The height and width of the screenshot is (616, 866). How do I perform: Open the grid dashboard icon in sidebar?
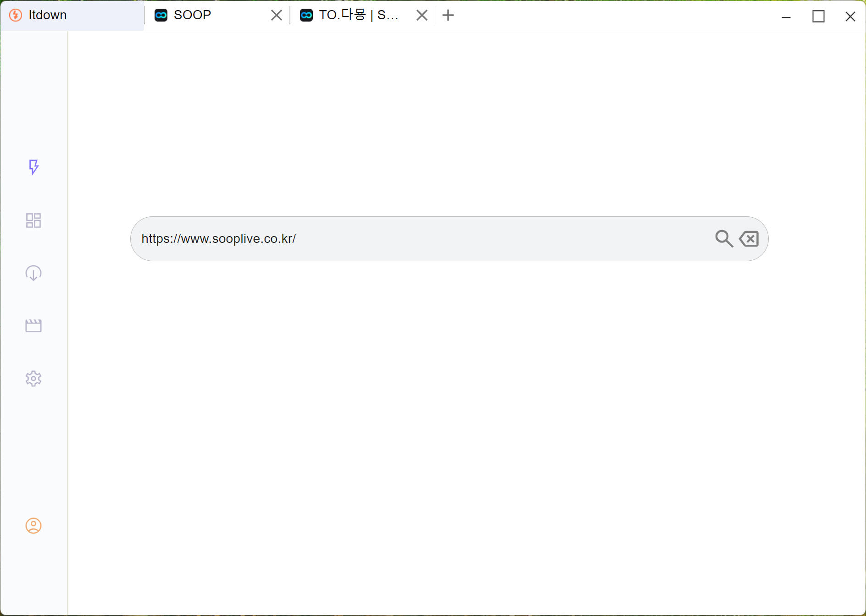[33, 220]
